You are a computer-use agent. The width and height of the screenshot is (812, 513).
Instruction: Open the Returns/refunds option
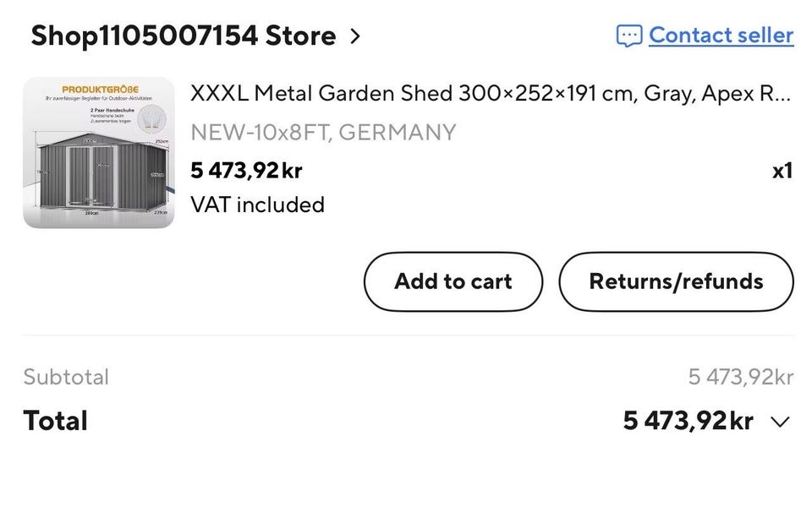(676, 281)
